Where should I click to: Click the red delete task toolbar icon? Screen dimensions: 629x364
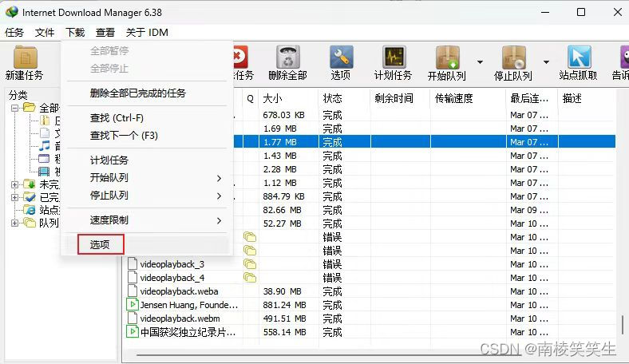(240, 57)
